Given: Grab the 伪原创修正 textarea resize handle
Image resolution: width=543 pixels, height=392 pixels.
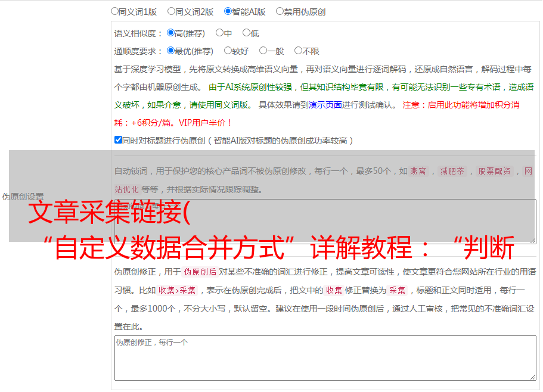Looking at the screenshot, I should (532, 377).
